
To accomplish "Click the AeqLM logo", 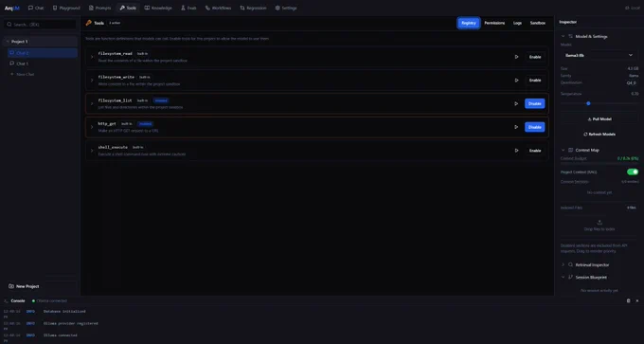I will [x=12, y=8].
